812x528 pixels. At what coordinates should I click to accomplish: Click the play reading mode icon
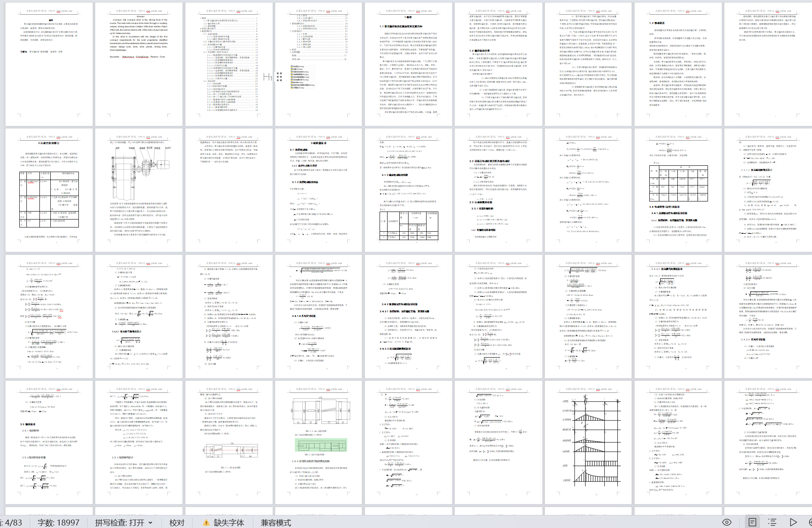[793, 522]
